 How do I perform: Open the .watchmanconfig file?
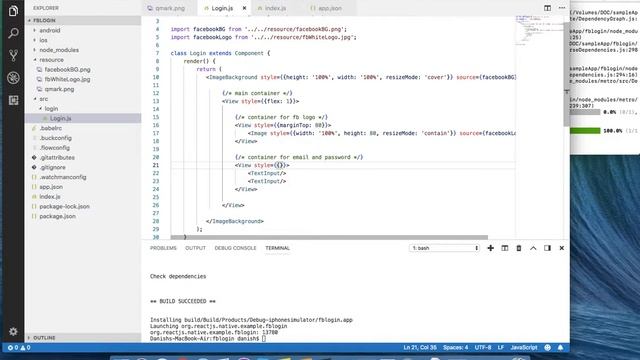[x=63, y=177]
